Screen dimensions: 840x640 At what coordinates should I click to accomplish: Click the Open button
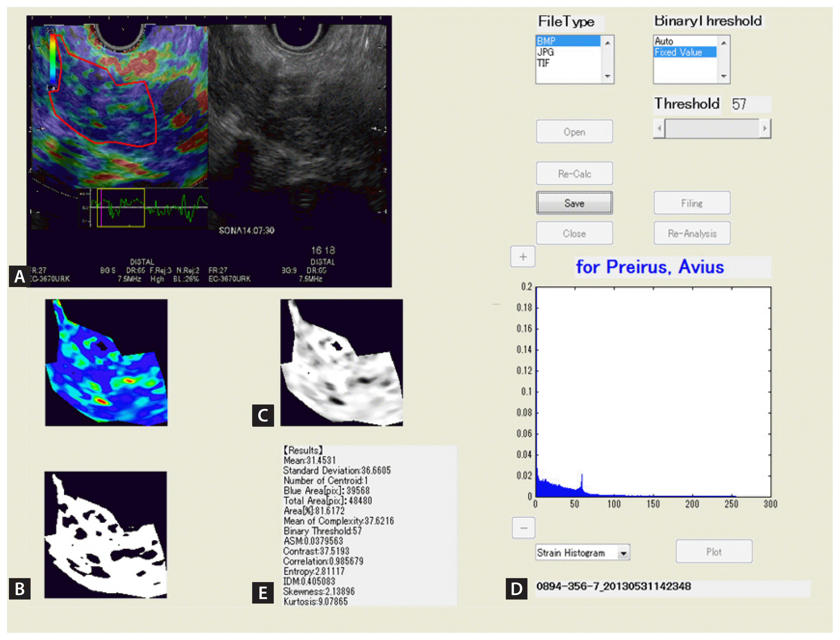coord(574,132)
